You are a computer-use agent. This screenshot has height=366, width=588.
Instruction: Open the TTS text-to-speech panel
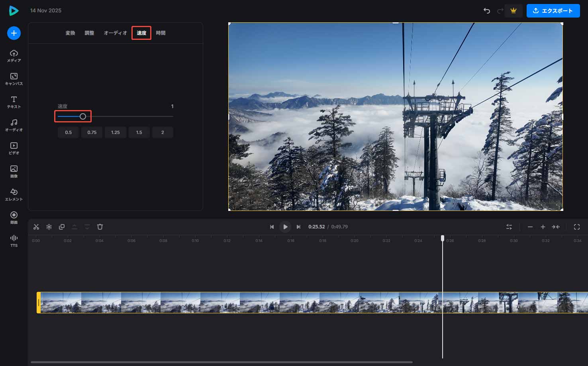coord(14,240)
